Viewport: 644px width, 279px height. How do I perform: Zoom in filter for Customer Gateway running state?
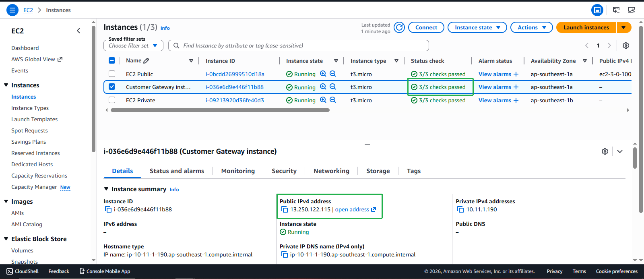pos(323,87)
